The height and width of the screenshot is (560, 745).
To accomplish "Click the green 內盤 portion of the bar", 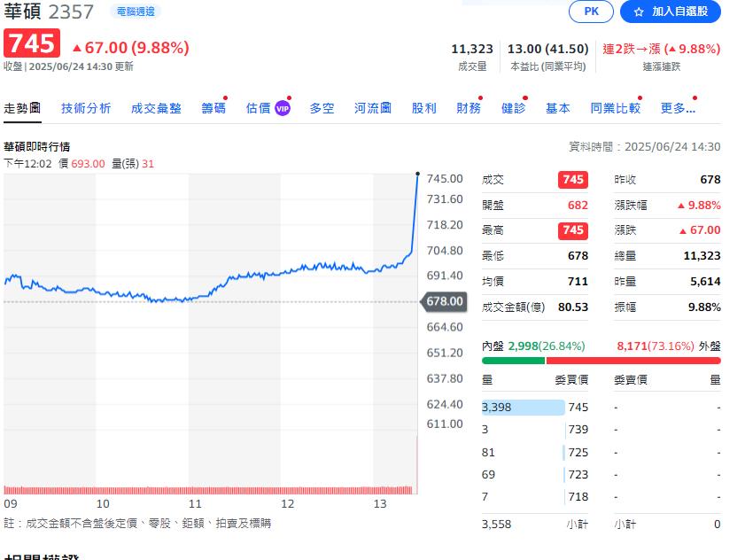I will tap(513, 361).
